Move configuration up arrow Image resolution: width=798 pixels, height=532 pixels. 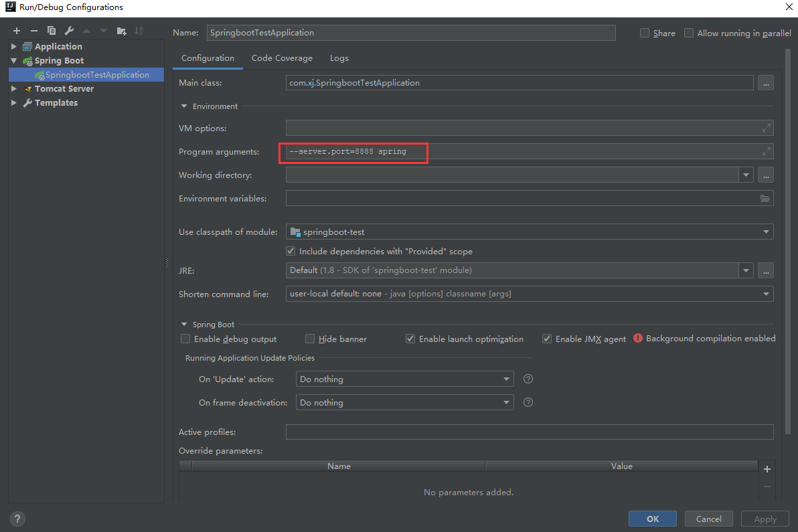click(86, 31)
